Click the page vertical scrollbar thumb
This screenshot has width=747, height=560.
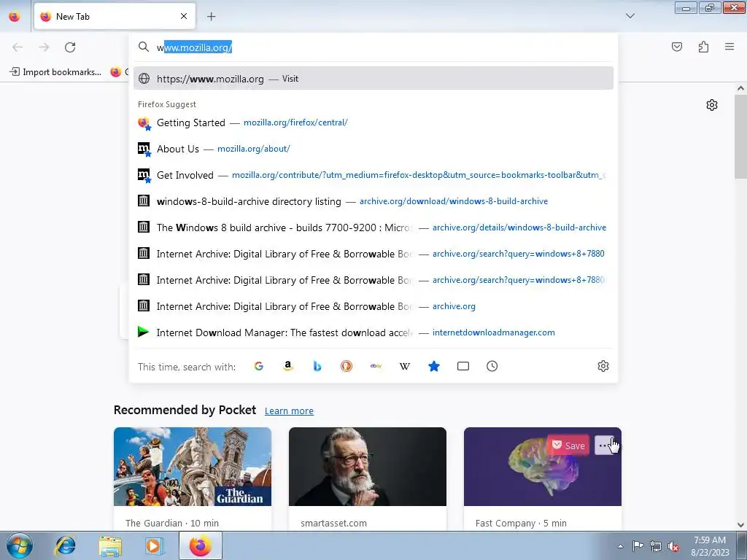click(x=741, y=136)
